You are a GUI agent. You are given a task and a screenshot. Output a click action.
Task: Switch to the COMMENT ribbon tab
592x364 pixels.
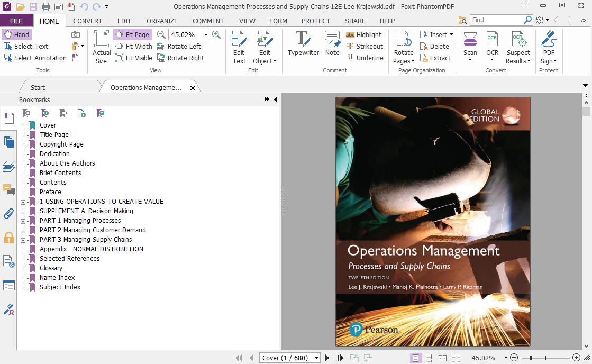(208, 21)
